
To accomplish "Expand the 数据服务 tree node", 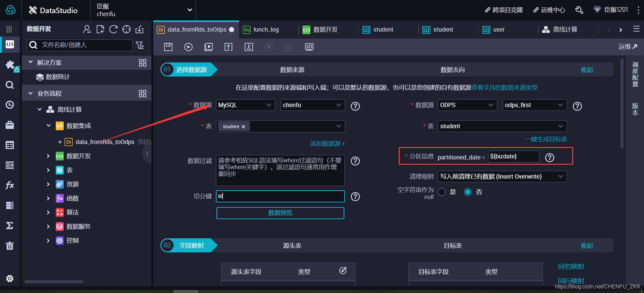I will coord(48,227).
